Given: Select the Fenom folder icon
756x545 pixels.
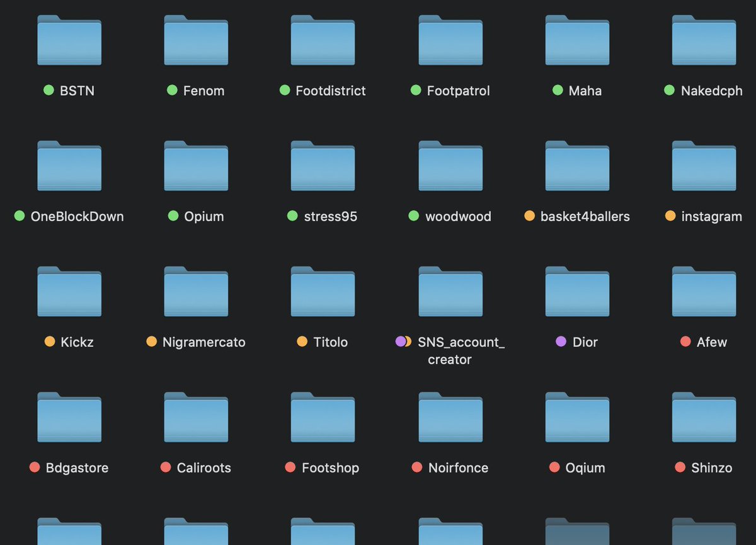Looking at the screenshot, I should point(196,40).
